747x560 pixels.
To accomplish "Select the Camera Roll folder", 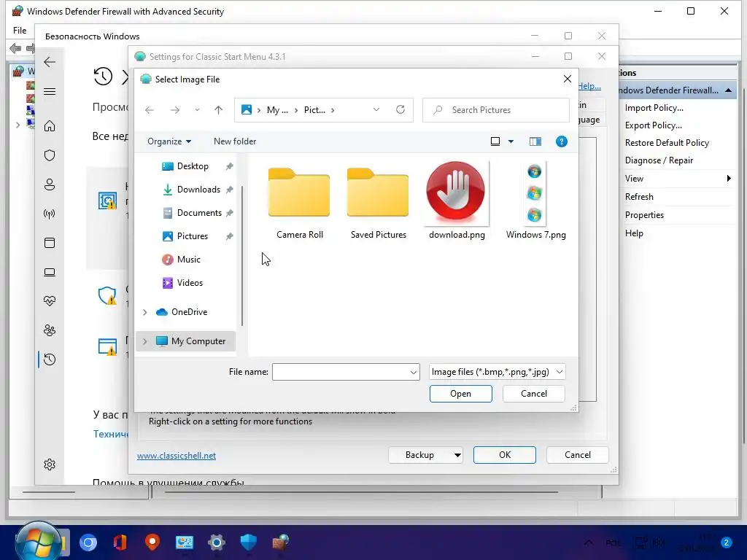I will pos(299,203).
